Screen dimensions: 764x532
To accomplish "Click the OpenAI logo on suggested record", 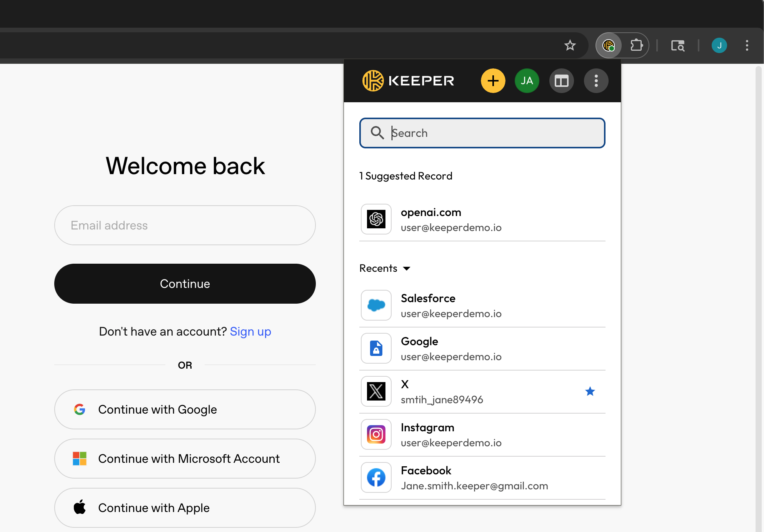I will (376, 219).
